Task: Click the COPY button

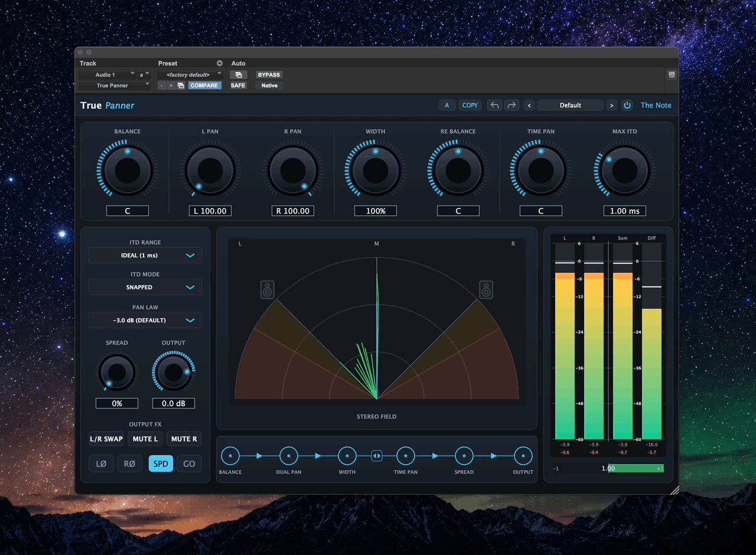Action: click(470, 105)
